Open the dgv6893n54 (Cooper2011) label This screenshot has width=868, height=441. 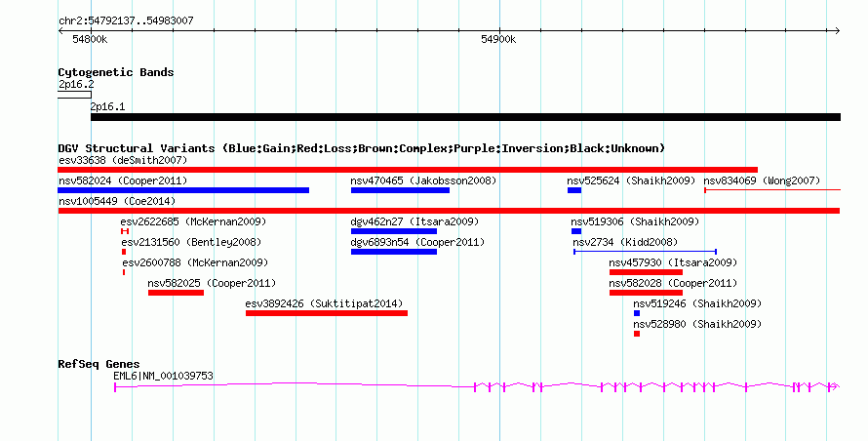[417, 242]
